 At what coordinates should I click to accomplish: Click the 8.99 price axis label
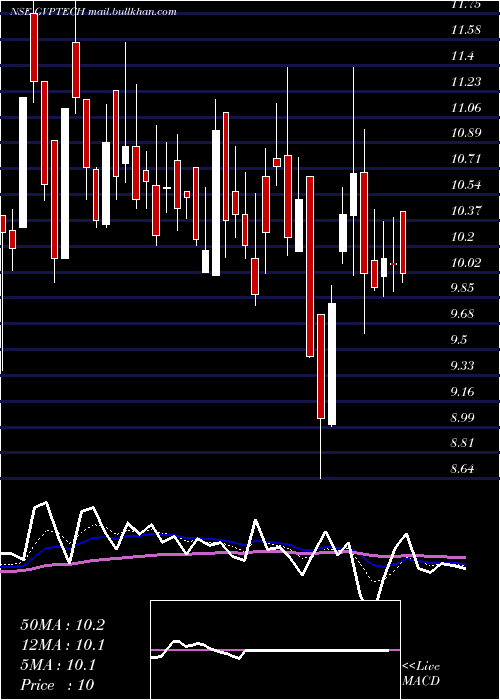pyautogui.click(x=463, y=417)
